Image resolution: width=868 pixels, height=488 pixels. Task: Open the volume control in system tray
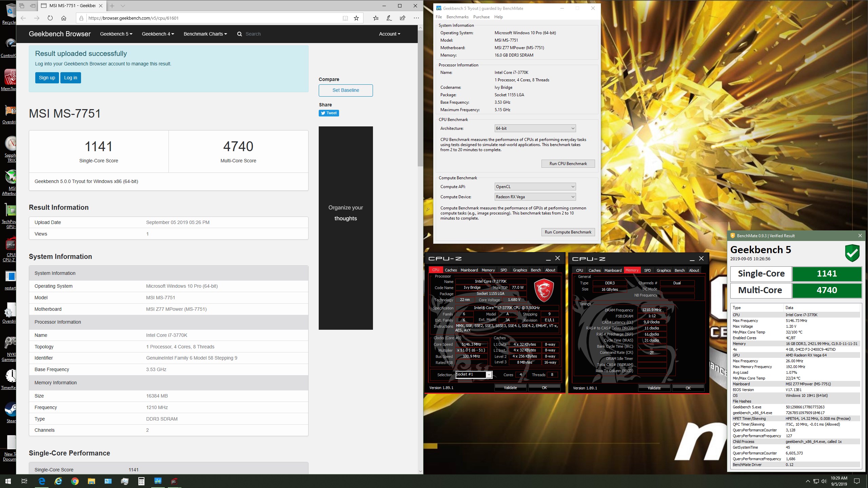[x=824, y=481]
